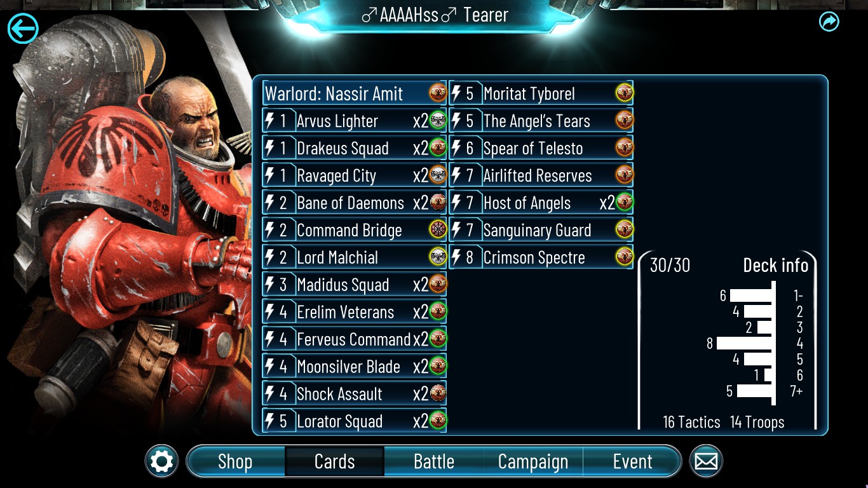
Task: Select the Lorator Squad card entry
Action: (x=355, y=421)
